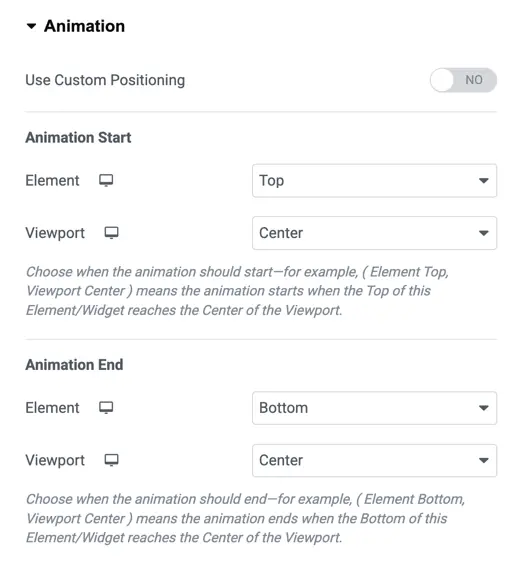Click the Element label under Animation End
Image resolution: width=522 pixels, height=578 pixels.
[x=52, y=408]
